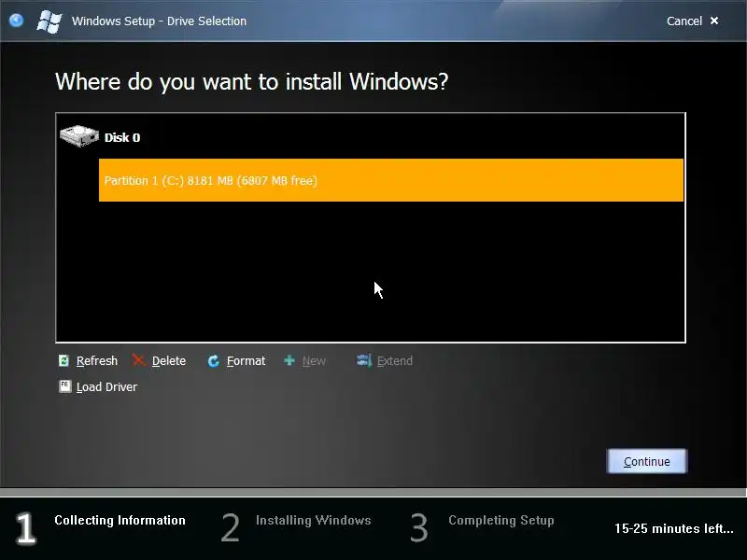Click the Disk 0 hard drive icon
The height and width of the screenshot is (560, 747).
point(79,135)
